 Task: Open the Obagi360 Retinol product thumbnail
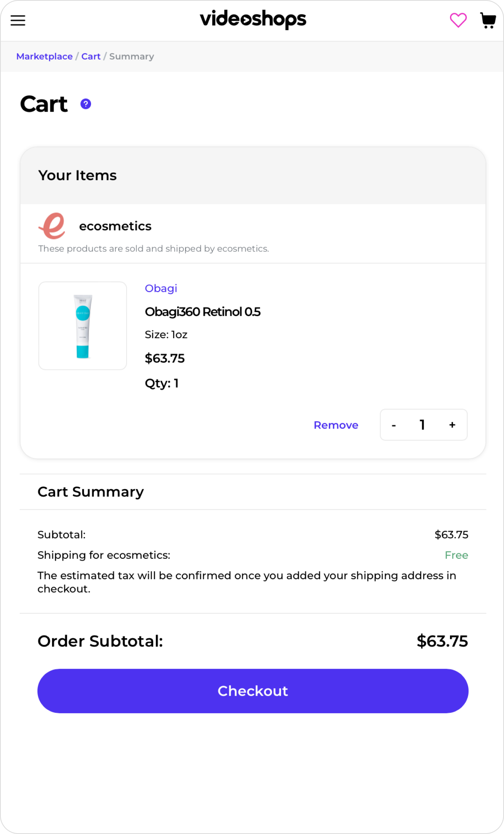tap(83, 326)
